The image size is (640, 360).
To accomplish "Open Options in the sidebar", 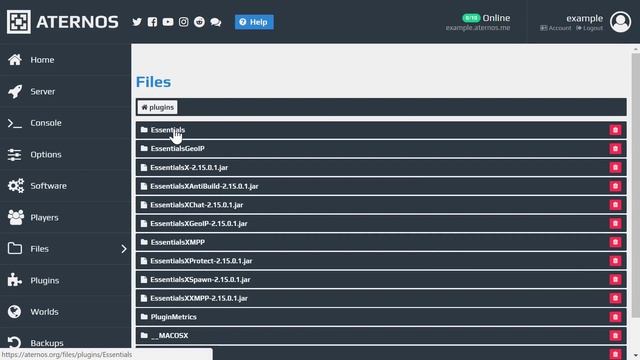I will click(65, 155).
